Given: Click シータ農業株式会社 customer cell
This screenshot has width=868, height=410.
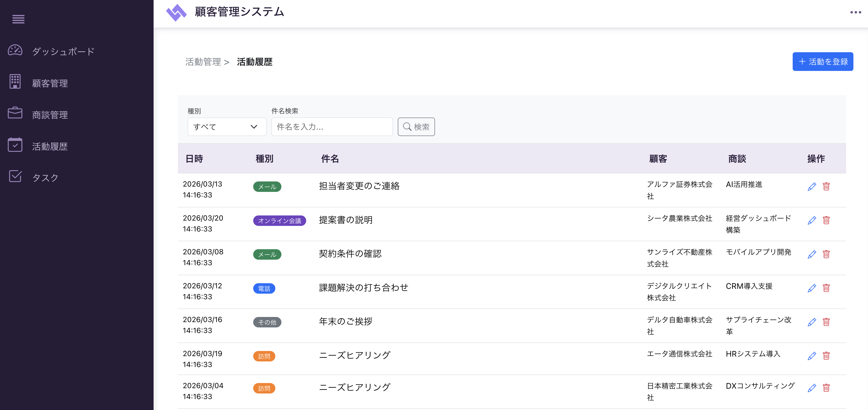Looking at the screenshot, I should coord(680,218).
